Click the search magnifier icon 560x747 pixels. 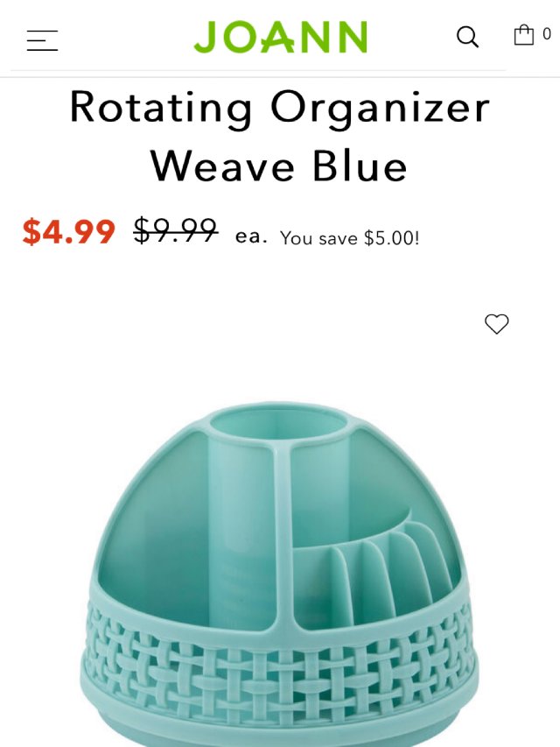coord(467,37)
